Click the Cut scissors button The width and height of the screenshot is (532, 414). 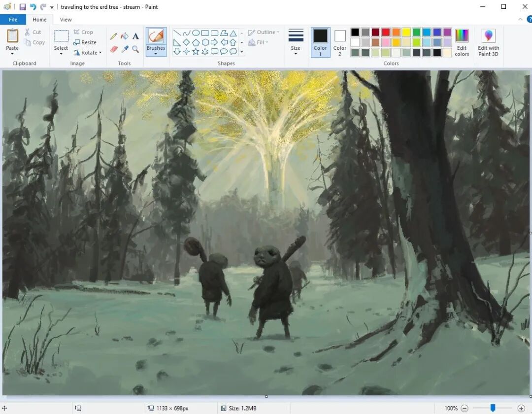pyautogui.click(x=33, y=32)
